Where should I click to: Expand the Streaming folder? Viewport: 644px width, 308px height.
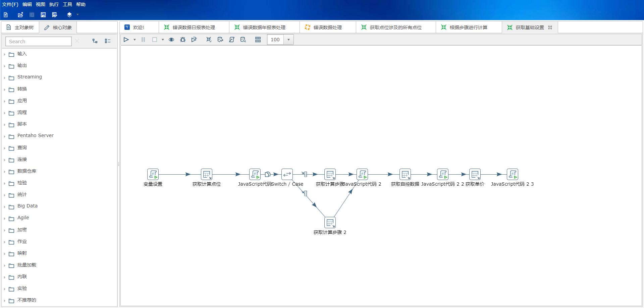tap(5, 77)
